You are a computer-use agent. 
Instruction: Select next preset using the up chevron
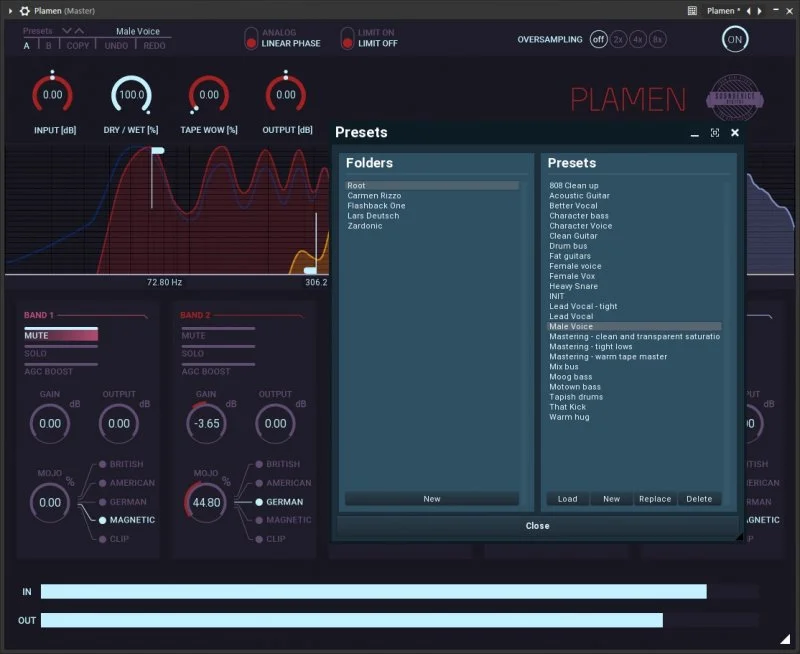79,31
